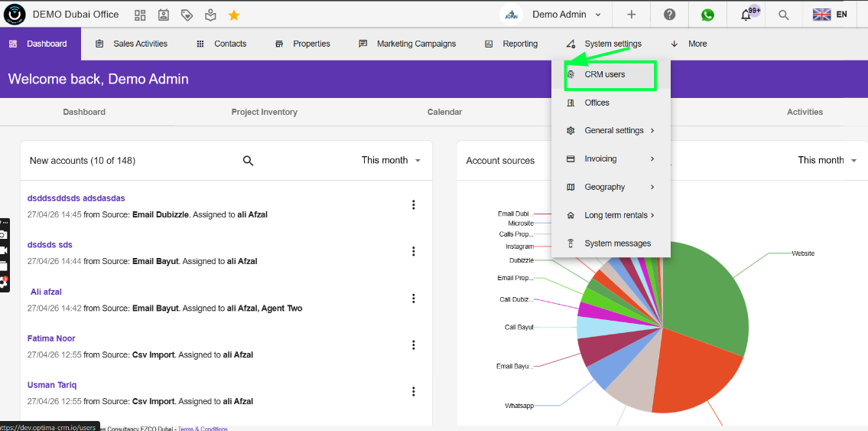Click the yellow star favorites icon
Image resolution: width=868 pixels, height=431 pixels.
tap(234, 15)
